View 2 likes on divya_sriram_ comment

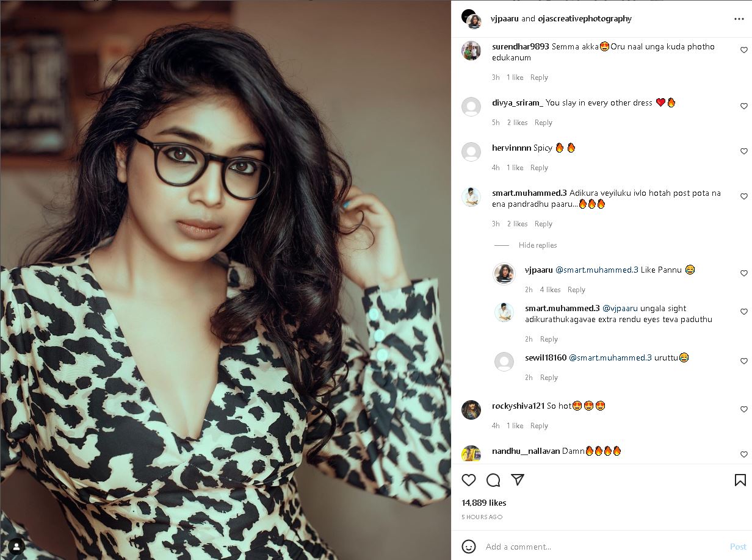pos(517,123)
